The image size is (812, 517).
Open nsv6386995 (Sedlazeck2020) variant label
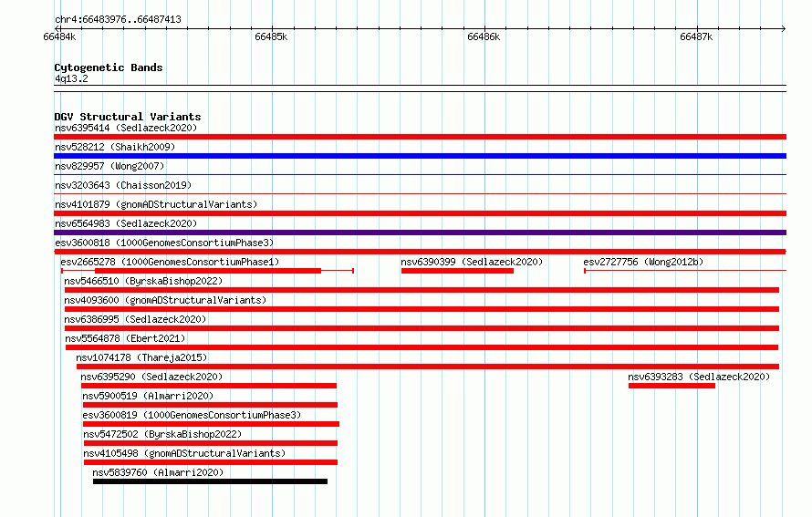[135, 319]
